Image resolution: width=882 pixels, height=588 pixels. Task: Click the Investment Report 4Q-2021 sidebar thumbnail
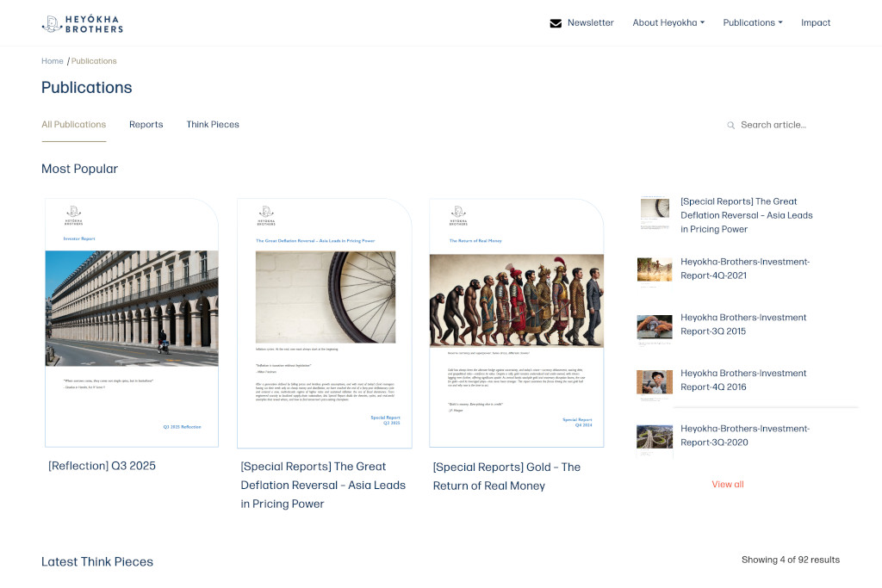pyautogui.click(x=655, y=269)
